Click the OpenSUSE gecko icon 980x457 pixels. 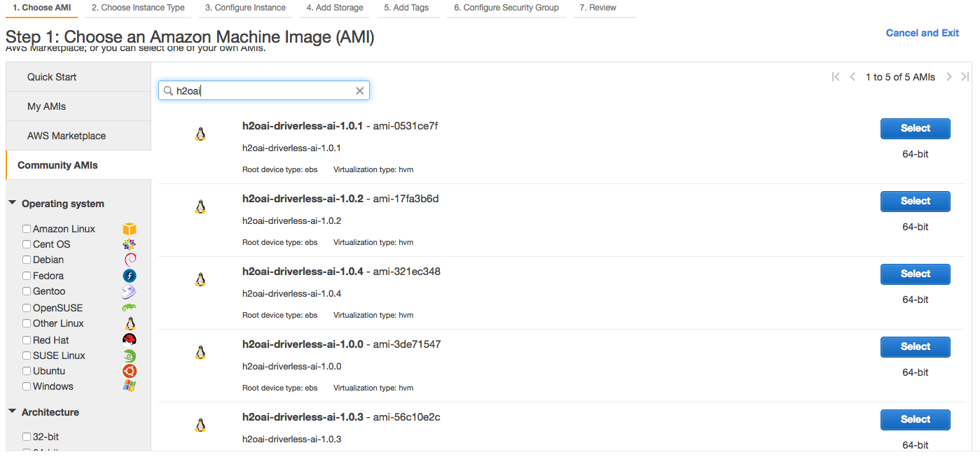[x=129, y=307]
